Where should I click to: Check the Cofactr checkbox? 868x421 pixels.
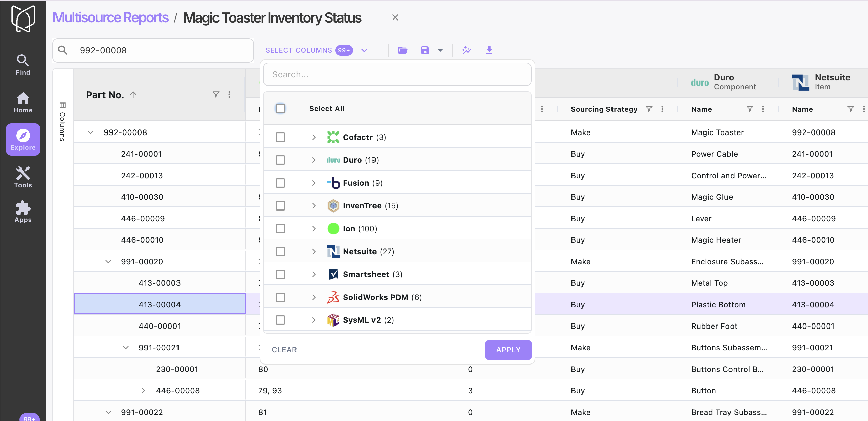tap(280, 137)
